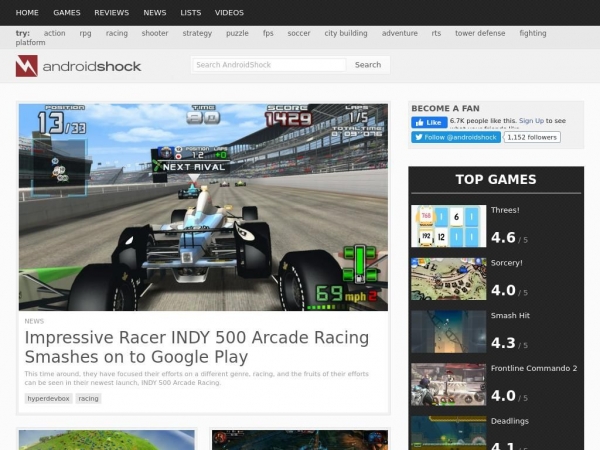Choose the puzzle genre link

coord(237,33)
